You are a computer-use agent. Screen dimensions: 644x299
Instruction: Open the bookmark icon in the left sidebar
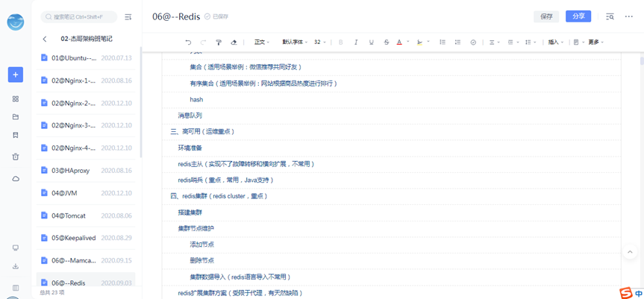pos(16,136)
